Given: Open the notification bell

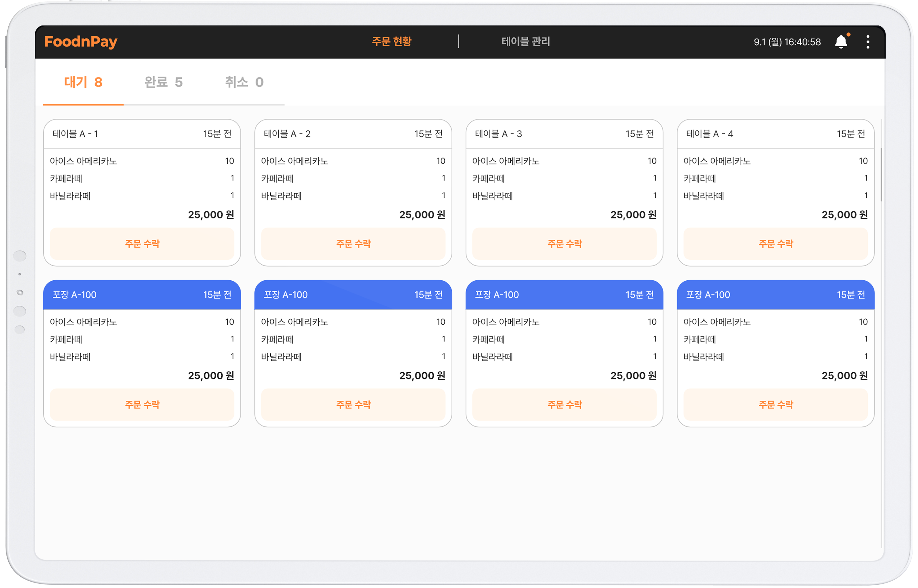Looking at the screenshot, I should pyautogui.click(x=842, y=41).
